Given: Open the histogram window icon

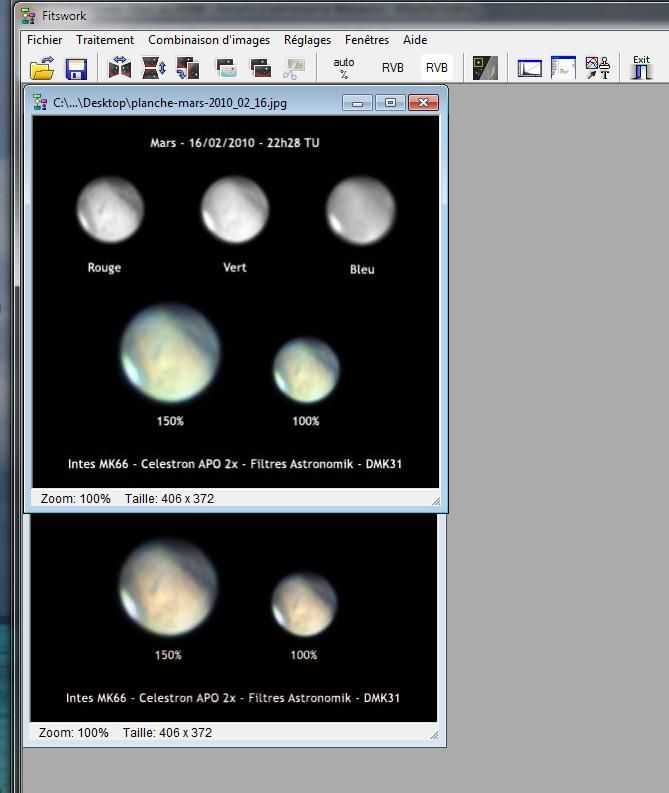Looking at the screenshot, I should 529,68.
